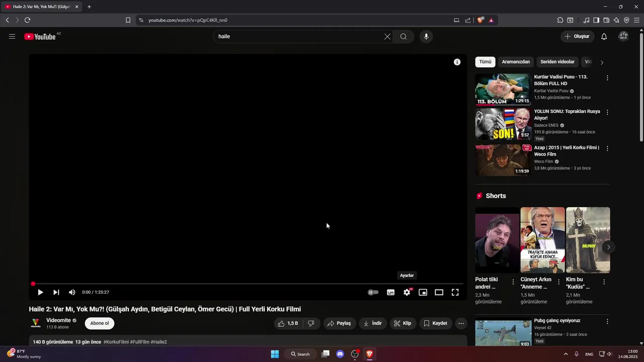
Task: Play the Haile 2 video
Action: click(40, 292)
